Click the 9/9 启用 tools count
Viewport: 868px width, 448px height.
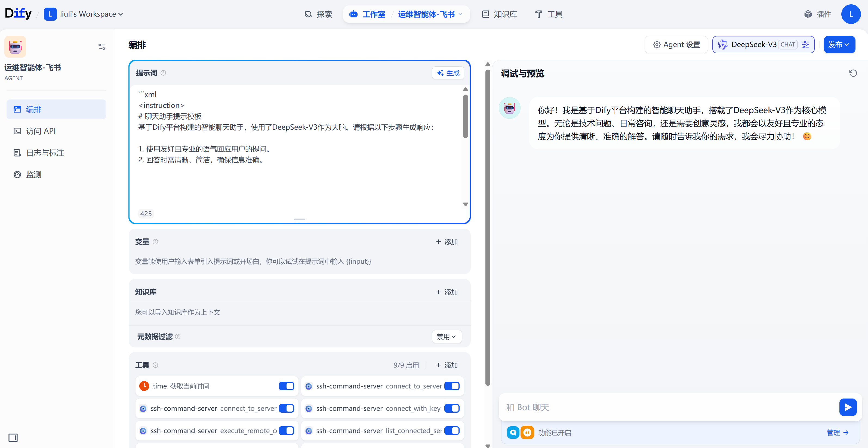[x=406, y=365]
